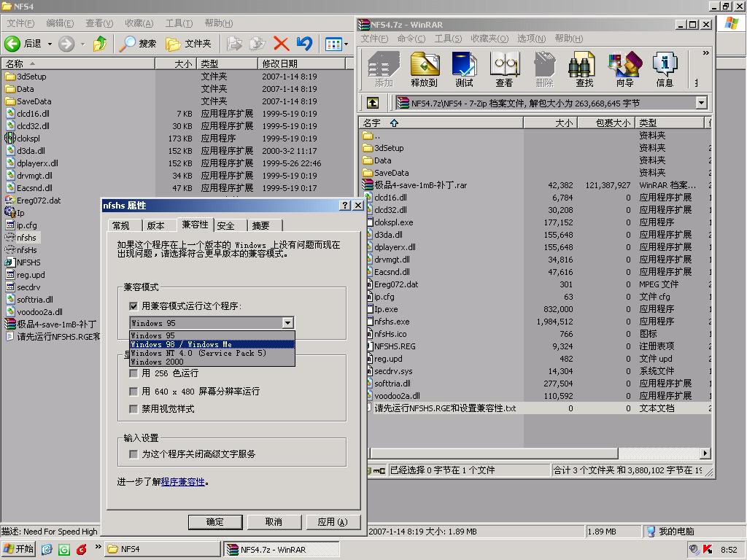Open Explorer Back history dropdown arrow

[50, 44]
